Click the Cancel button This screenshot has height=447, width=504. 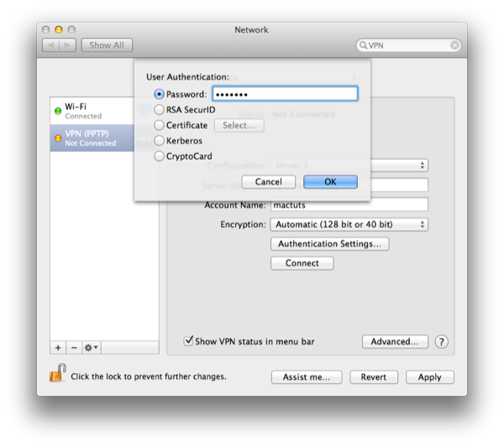[x=269, y=182]
